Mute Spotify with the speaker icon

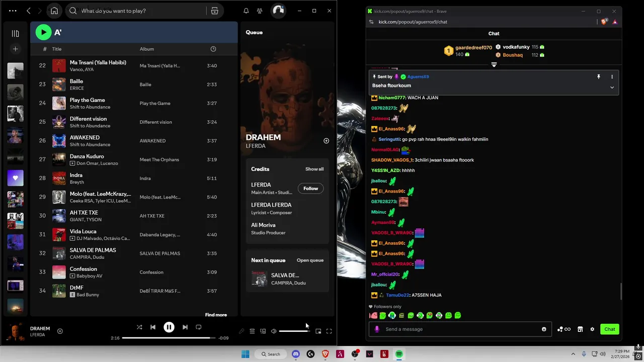[274, 331]
